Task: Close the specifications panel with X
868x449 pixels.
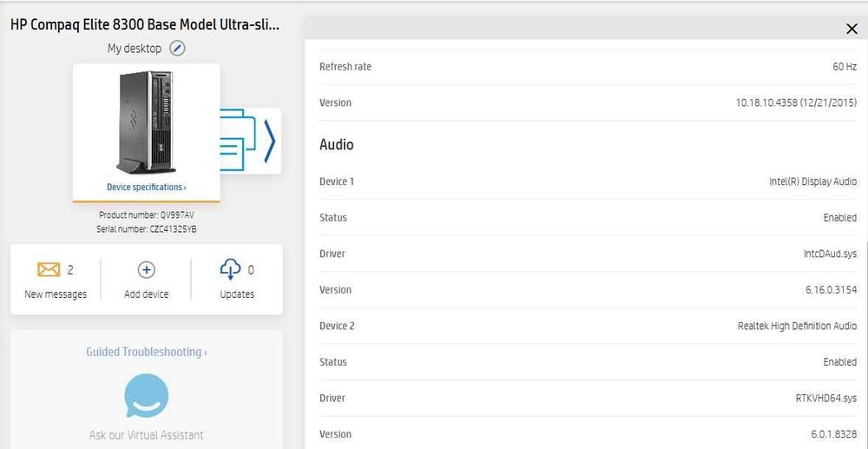Action: coord(852,30)
